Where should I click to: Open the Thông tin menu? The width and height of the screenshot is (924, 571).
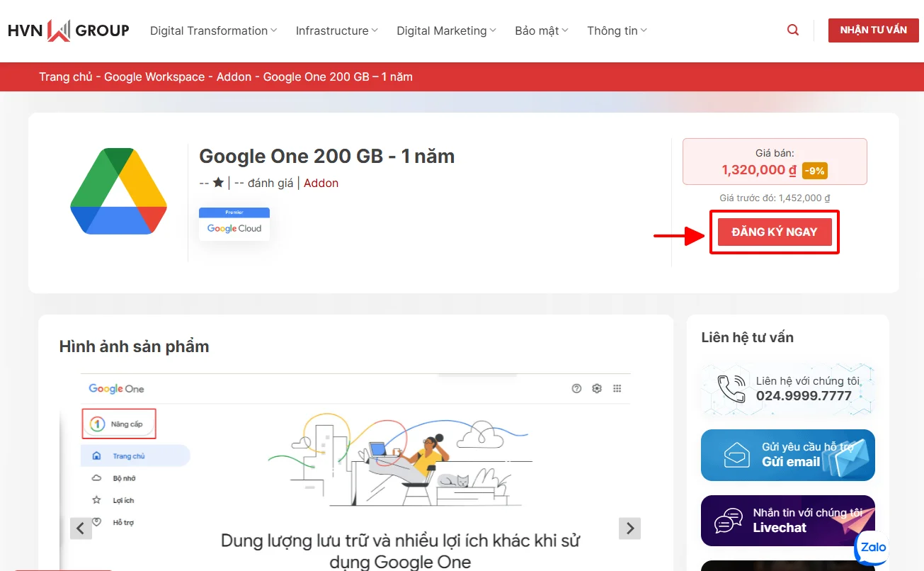(x=617, y=30)
